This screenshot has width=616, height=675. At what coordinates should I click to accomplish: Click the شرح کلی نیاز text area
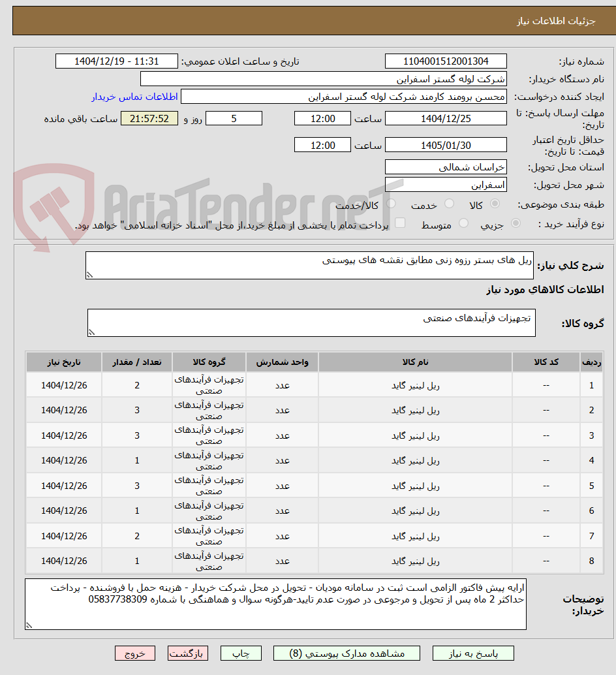(309, 266)
